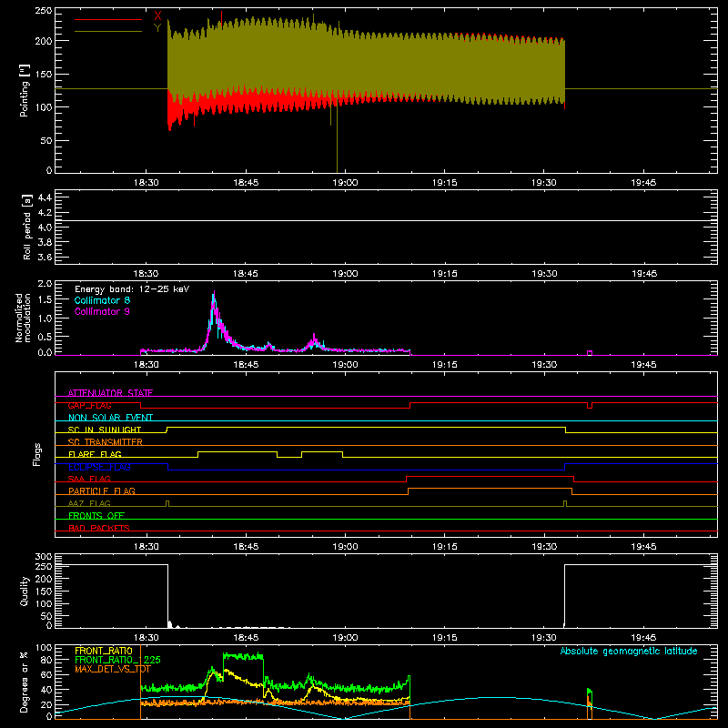The width and height of the screenshot is (728, 728).
Task: Click the 'Quality' vertical axis title
Action: (x=25, y=591)
